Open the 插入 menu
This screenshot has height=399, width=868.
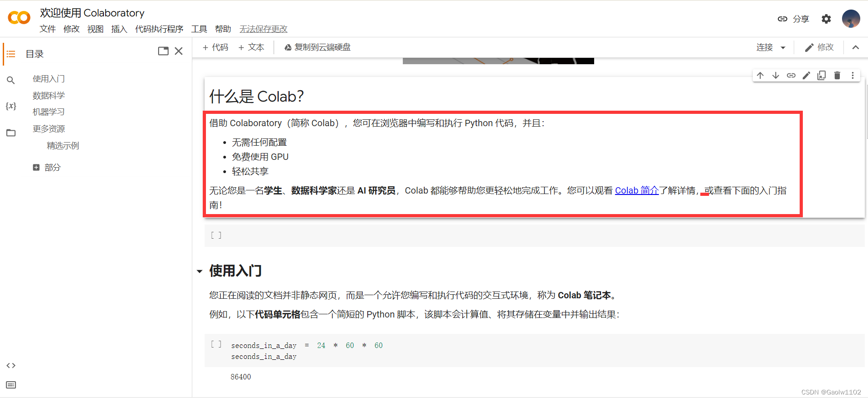pos(119,29)
